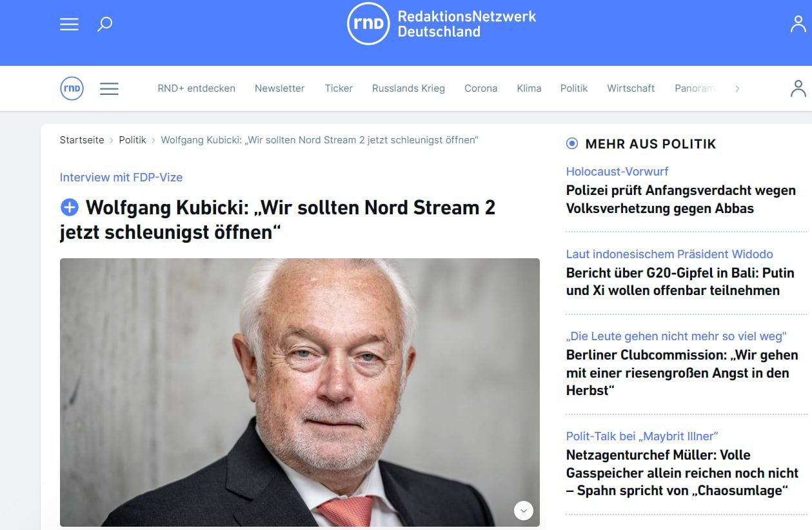Open Netzagenturchef Müller Gasspeicher article
The image size is (812, 530).
[x=682, y=473]
